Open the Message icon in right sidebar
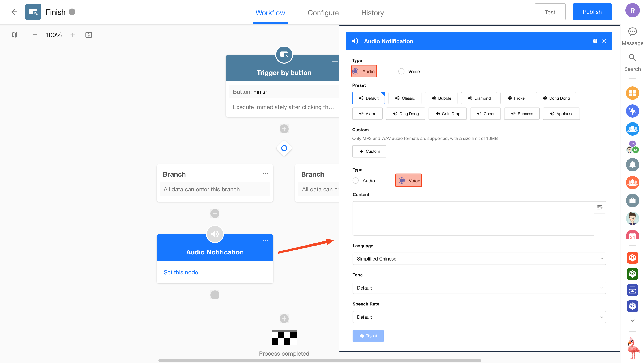Image resolution: width=644 pixels, height=363 pixels. point(632,32)
